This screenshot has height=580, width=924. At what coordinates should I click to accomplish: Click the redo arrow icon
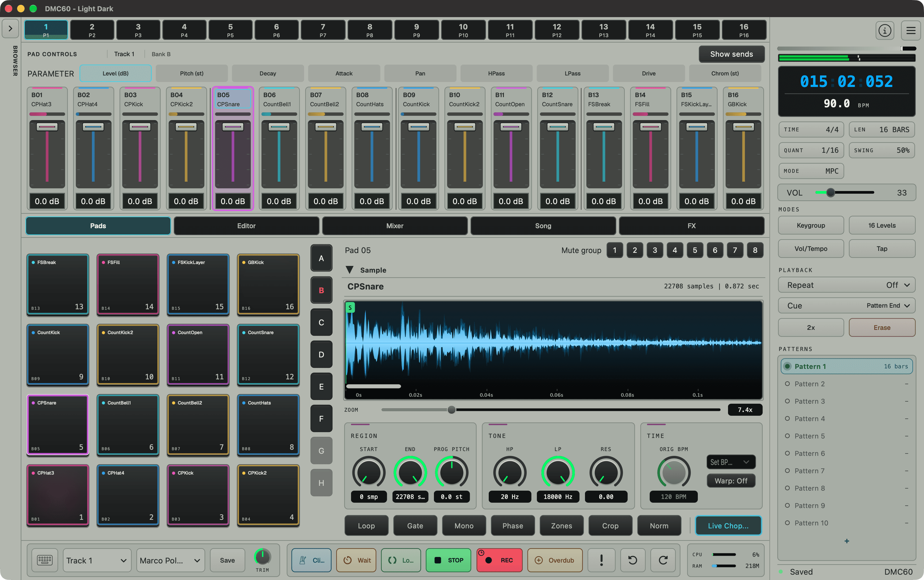coord(663,560)
